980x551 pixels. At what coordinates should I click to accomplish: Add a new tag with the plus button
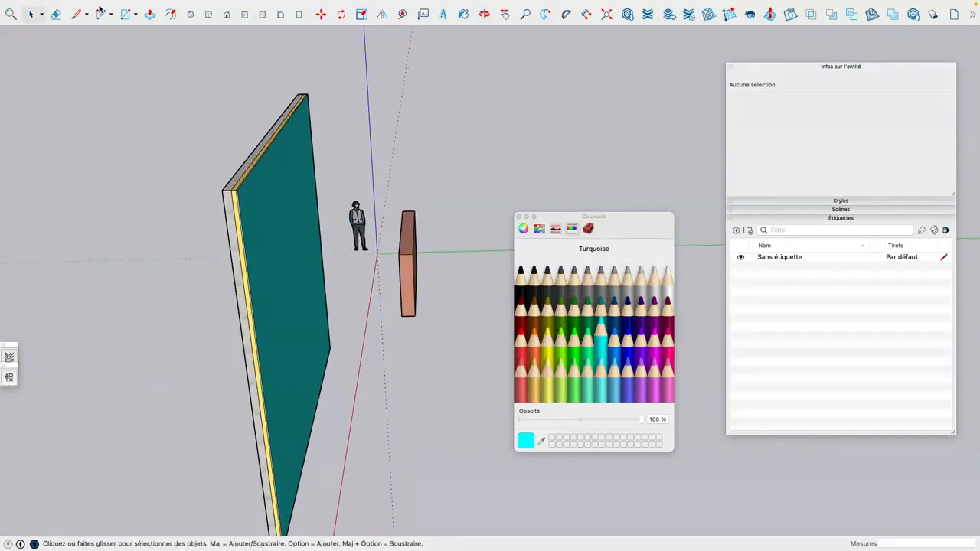736,230
